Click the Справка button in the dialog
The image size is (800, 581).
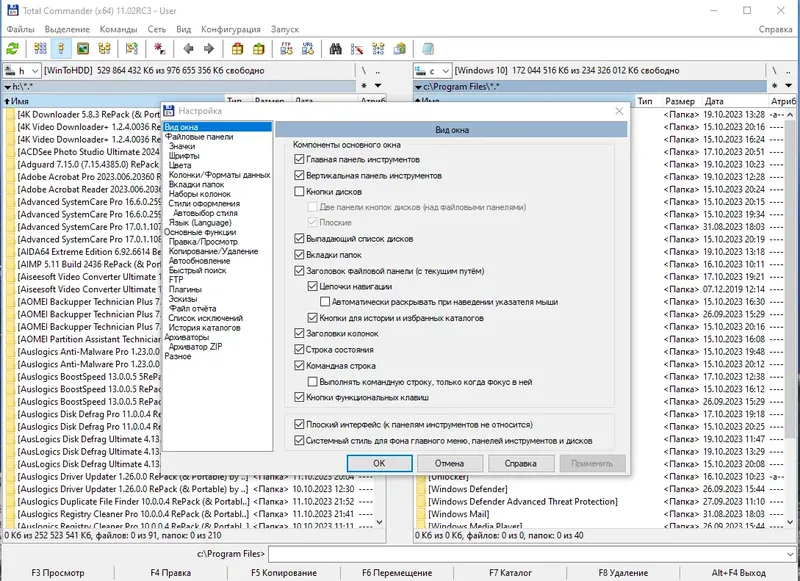coord(520,463)
